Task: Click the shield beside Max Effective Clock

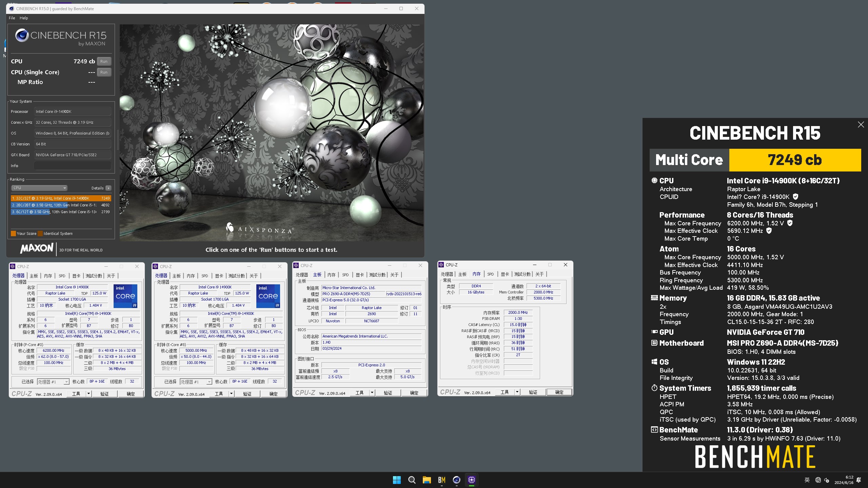Action: (x=769, y=231)
